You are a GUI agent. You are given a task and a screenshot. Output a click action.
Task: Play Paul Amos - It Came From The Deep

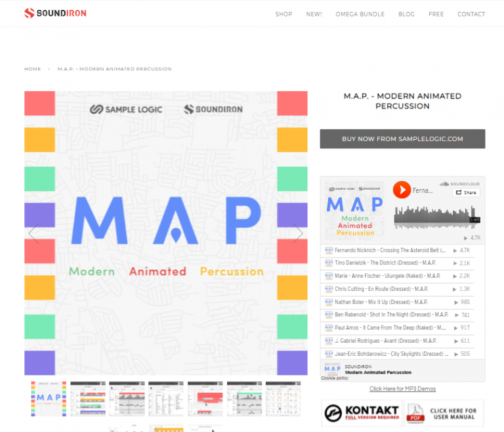click(x=390, y=328)
